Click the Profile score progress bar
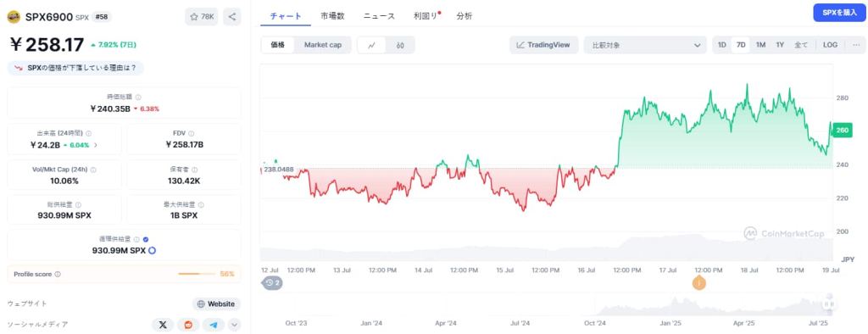The image size is (868, 334). click(197, 274)
